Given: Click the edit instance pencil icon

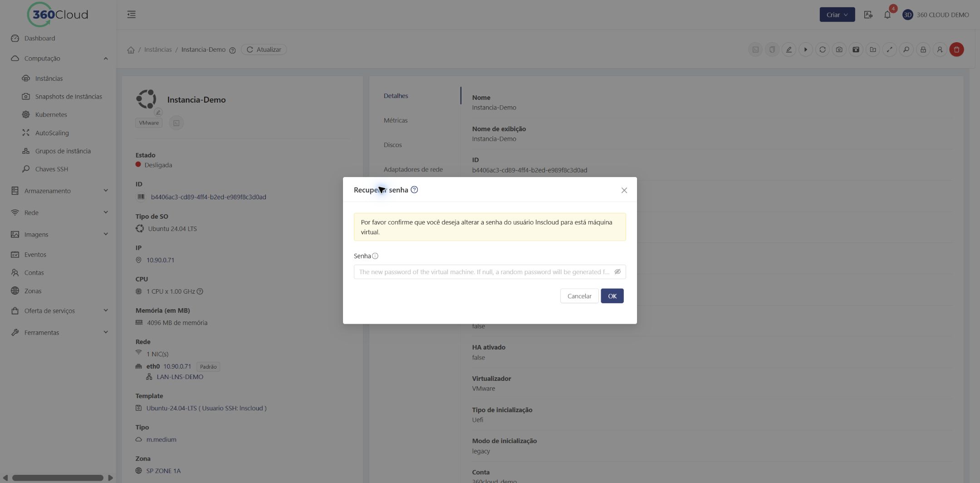Looking at the screenshot, I should coord(789,49).
